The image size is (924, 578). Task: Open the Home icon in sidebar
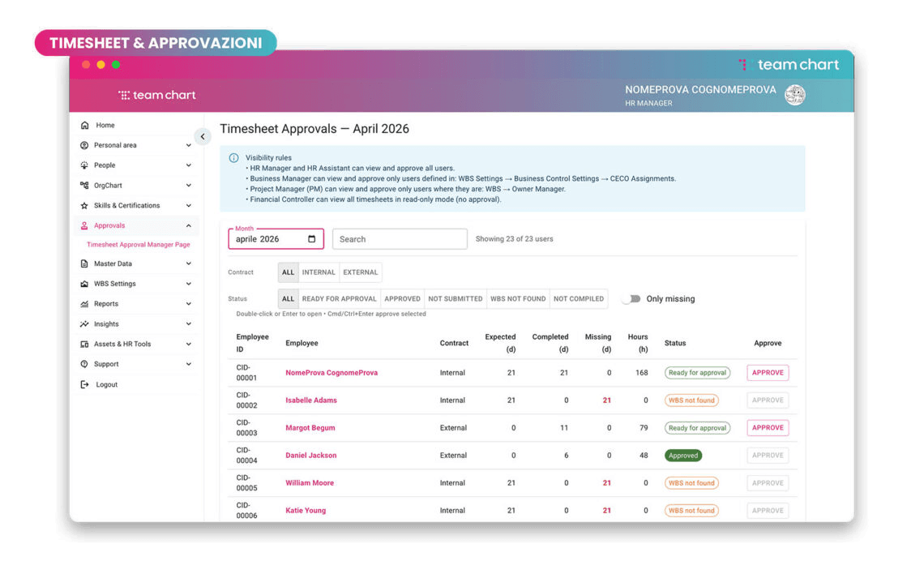coord(85,125)
